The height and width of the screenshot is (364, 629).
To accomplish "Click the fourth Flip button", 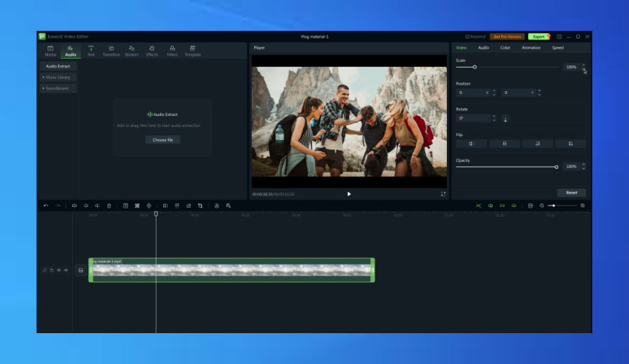I will [x=570, y=144].
